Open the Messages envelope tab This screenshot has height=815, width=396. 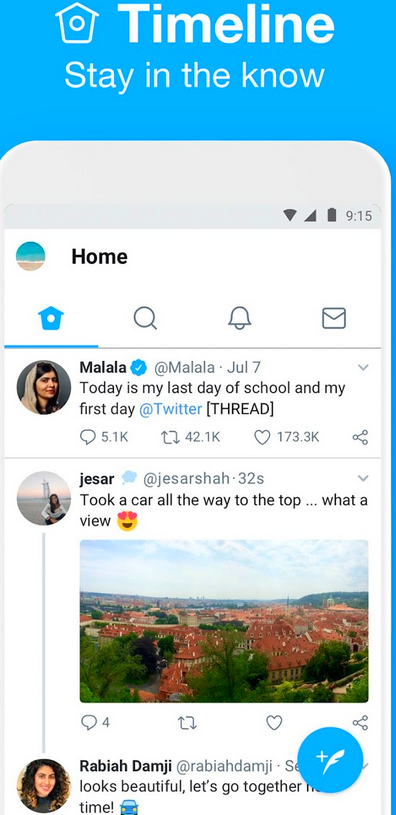pos(334,318)
